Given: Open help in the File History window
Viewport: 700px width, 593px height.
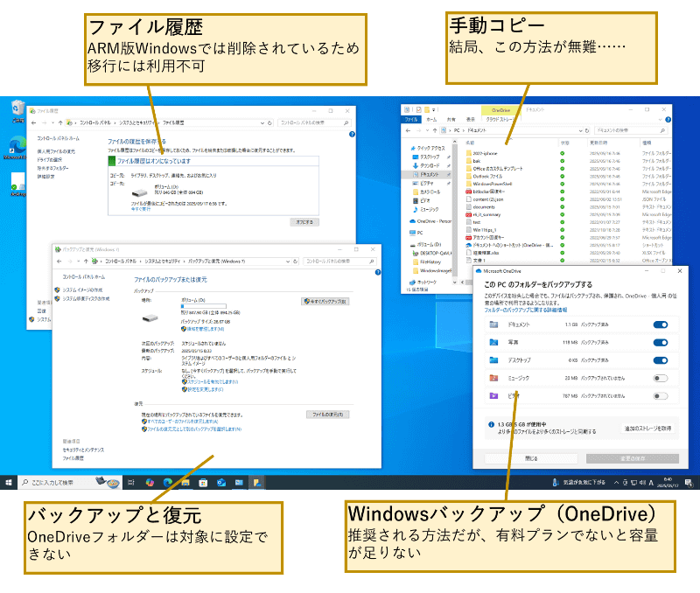Looking at the screenshot, I should 352,135.
